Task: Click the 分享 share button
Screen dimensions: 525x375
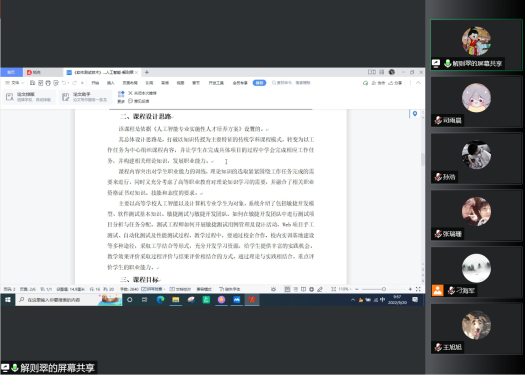Action: coord(395,83)
